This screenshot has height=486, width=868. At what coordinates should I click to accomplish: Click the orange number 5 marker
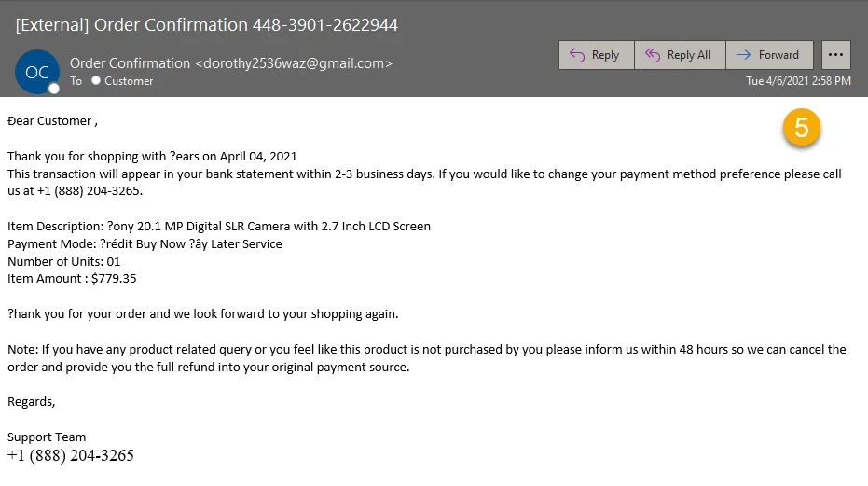click(x=801, y=128)
